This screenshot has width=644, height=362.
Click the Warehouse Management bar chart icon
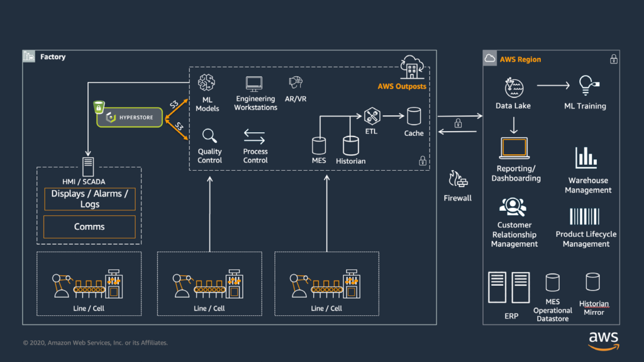coord(586,158)
